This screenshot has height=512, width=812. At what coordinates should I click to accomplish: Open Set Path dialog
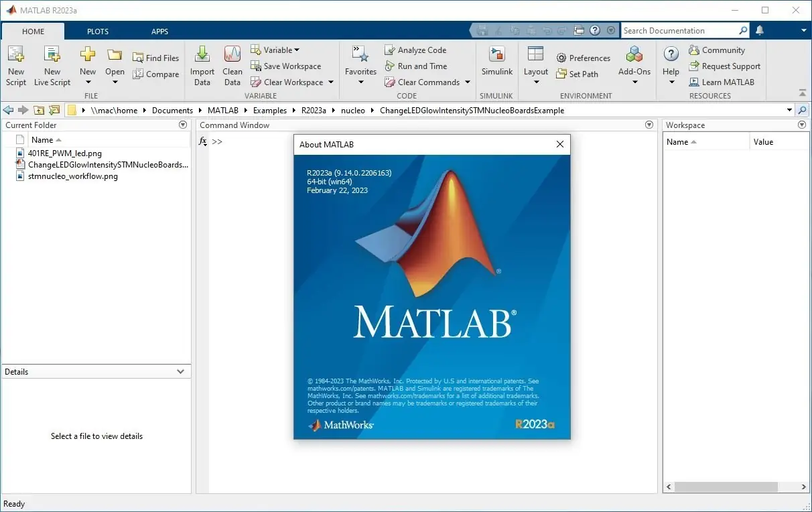(577, 74)
